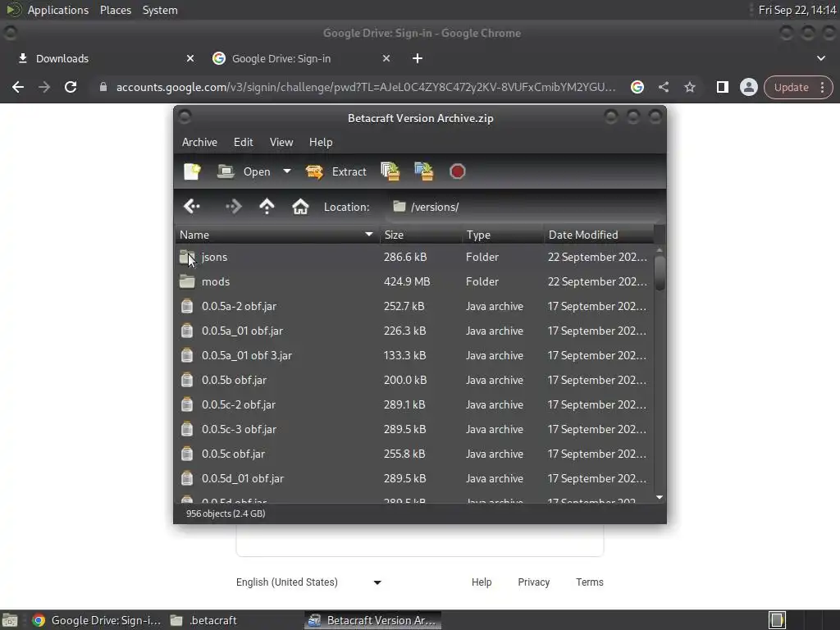Select the mods folder row

[x=414, y=282]
